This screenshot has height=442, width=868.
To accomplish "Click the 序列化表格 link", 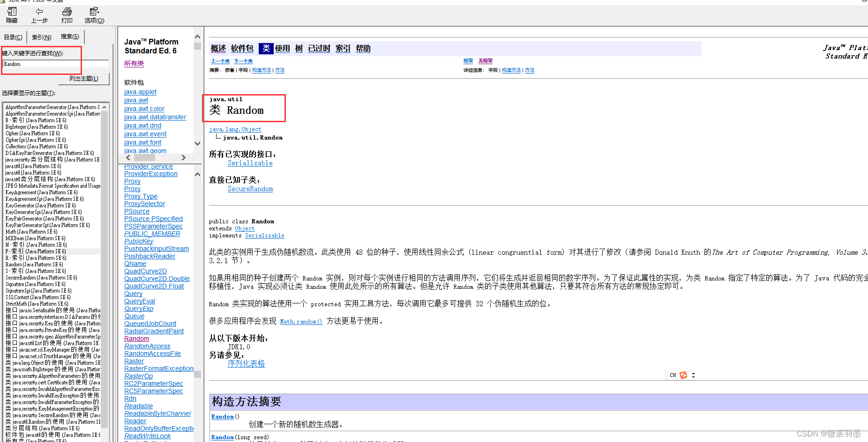I will point(247,363).
